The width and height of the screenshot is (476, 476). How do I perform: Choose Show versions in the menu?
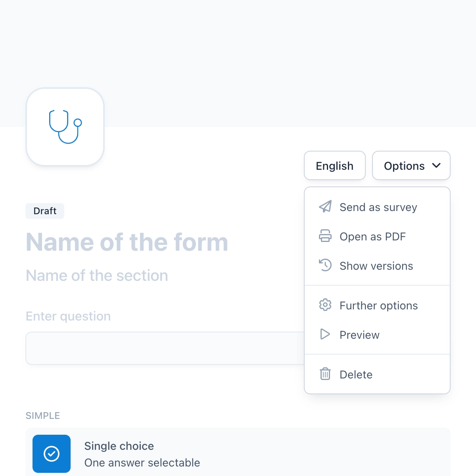click(x=376, y=266)
